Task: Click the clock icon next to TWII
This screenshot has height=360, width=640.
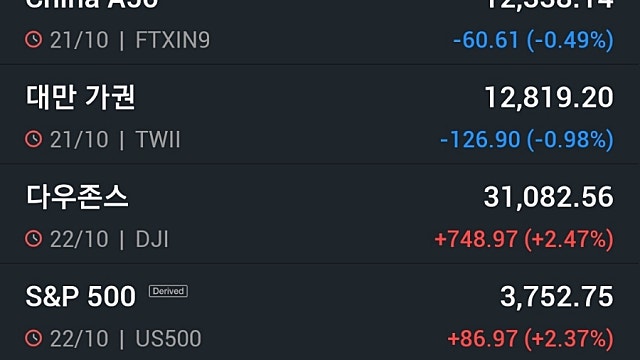Action: (33, 139)
